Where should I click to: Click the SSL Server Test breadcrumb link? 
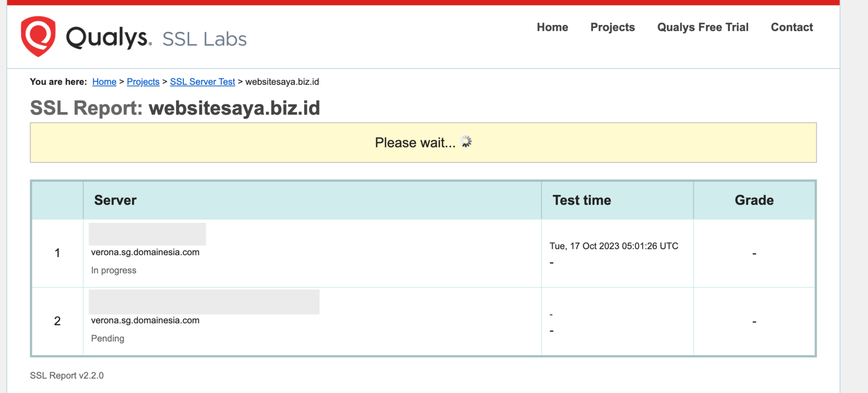click(202, 82)
